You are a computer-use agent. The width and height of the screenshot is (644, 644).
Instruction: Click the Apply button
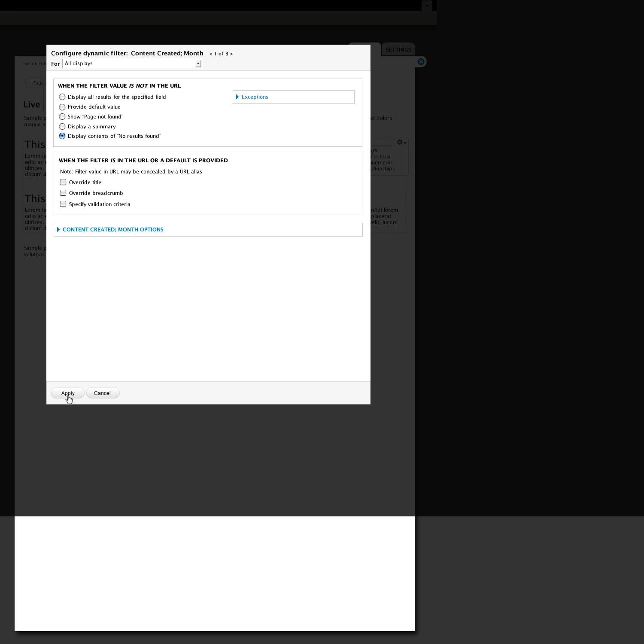tap(67, 393)
